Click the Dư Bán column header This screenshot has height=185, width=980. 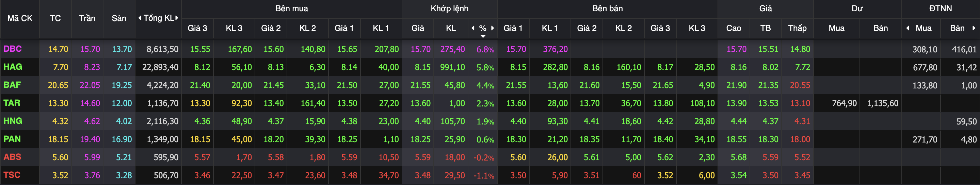tap(880, 28)
